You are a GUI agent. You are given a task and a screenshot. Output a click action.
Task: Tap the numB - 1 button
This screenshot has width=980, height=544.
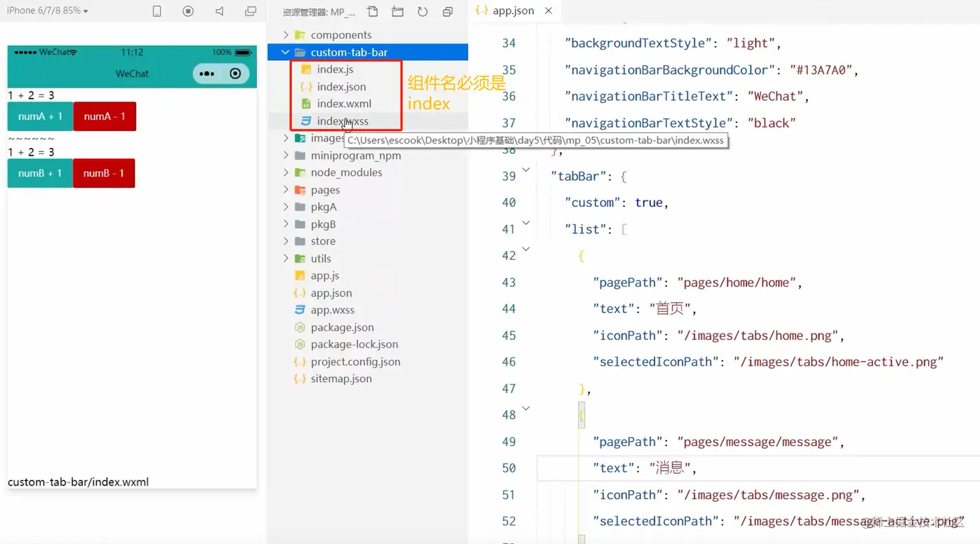point(104,173)
